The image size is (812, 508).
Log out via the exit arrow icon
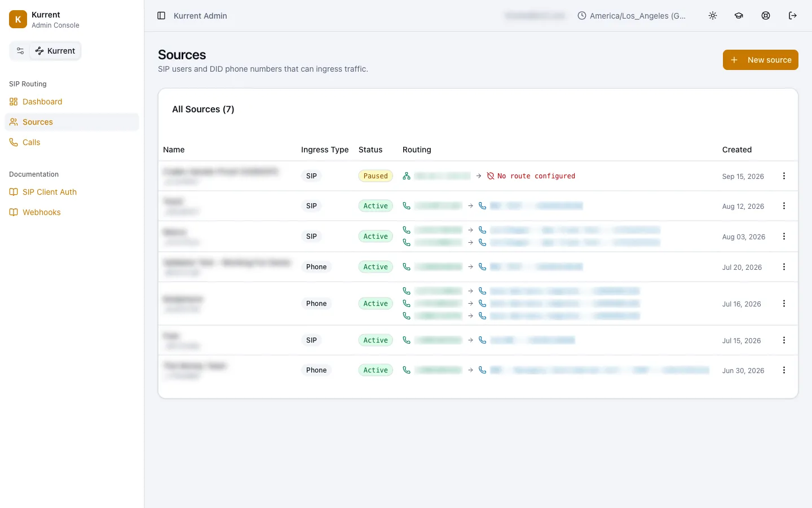tap(793, 16)
